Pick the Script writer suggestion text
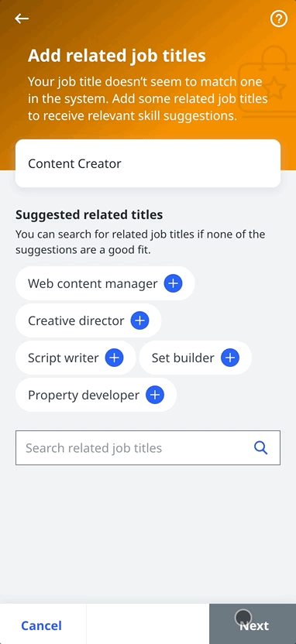Screen dimensions: 296x644 64,358
